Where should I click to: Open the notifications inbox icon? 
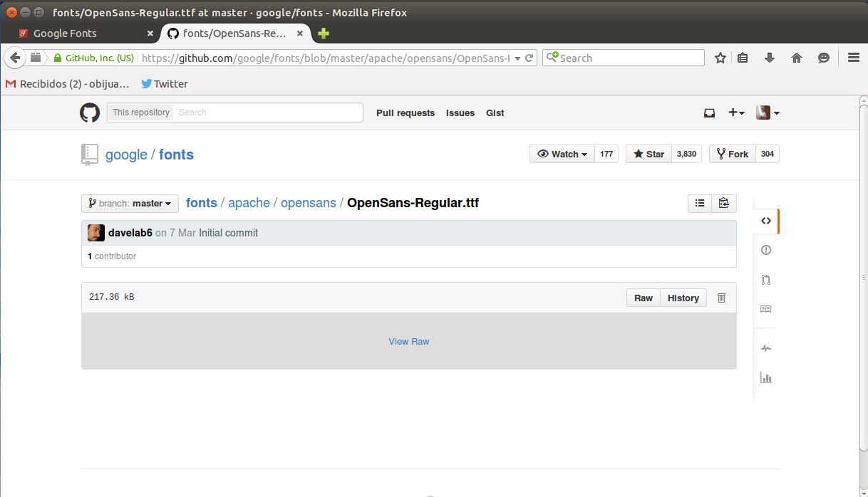(709, 113)
